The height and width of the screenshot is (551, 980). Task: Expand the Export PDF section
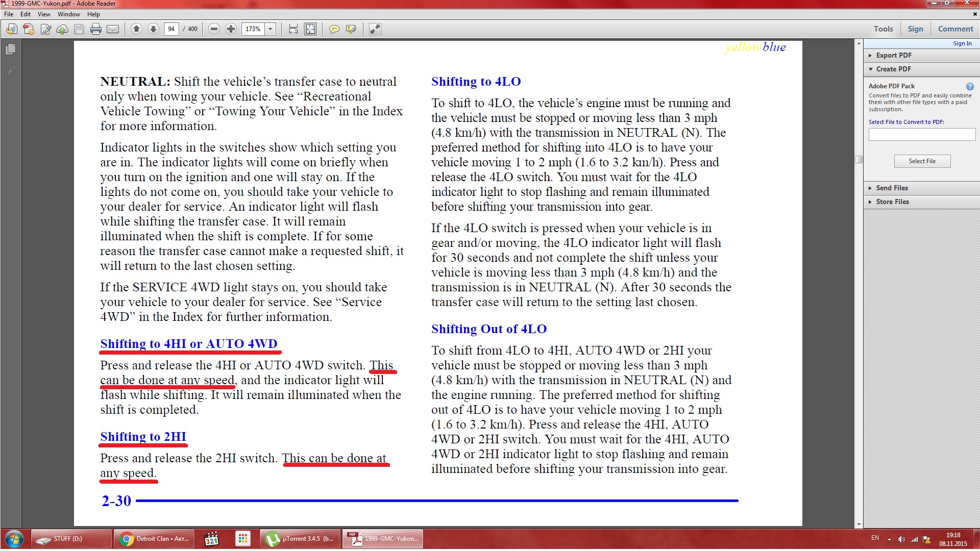coord(893,55)
